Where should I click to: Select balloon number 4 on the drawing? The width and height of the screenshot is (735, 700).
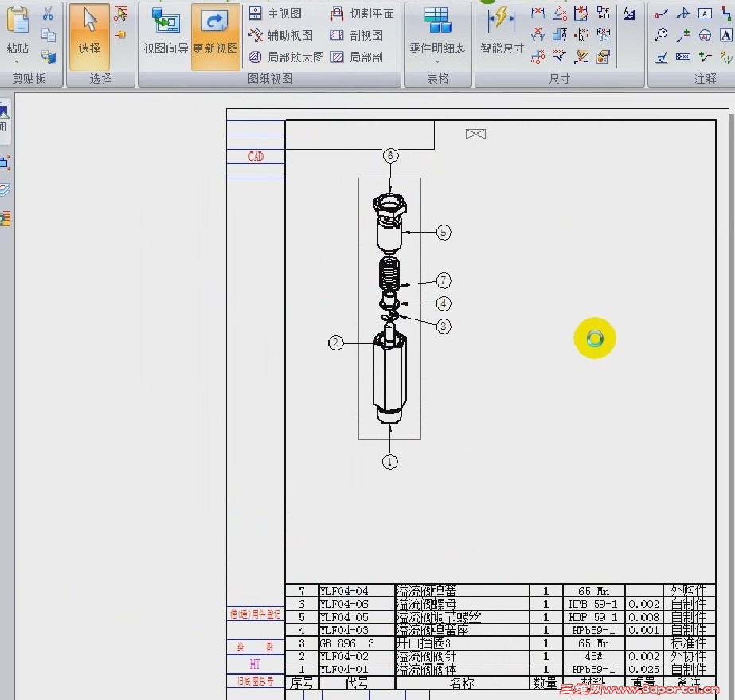click(x=444, y=303)
